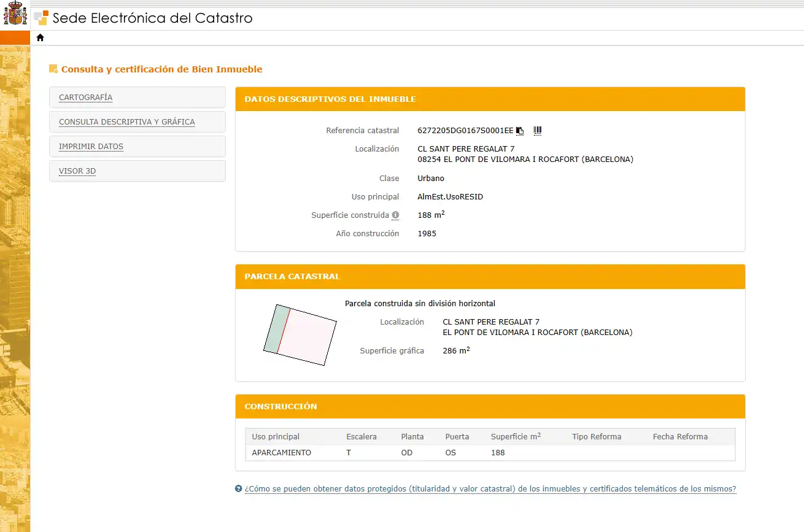The height and width of the screenshot is (532, 804).
Task: Click 'Puerta' column header
Action: 457,437
